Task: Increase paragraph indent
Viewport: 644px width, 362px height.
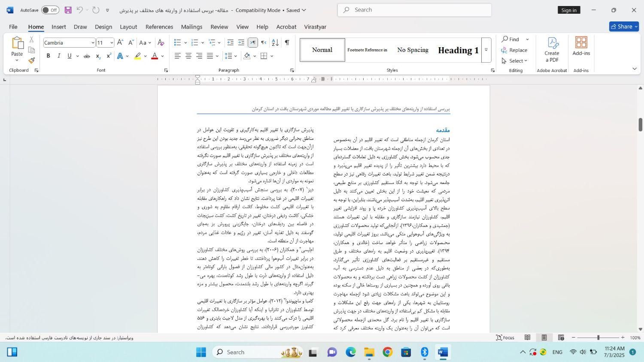Action: coord(241,42)
